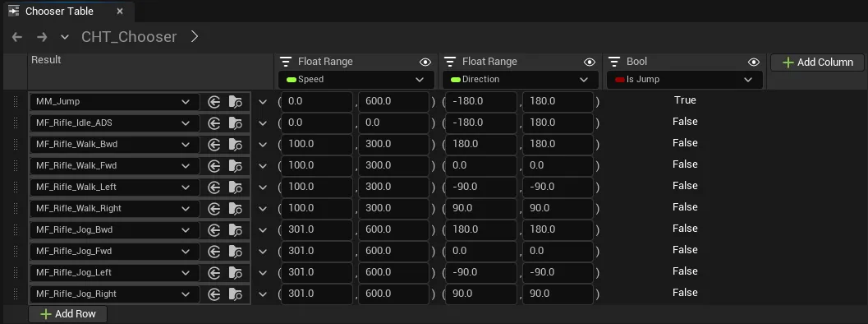The image size is (868, 324).
Task: Open the Is Jump binding dropdown
Action: coord(685,80)
